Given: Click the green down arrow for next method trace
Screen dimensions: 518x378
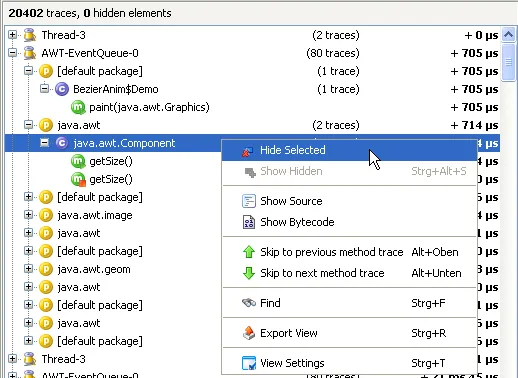Looking at the screenshot, I should [249, 273].
